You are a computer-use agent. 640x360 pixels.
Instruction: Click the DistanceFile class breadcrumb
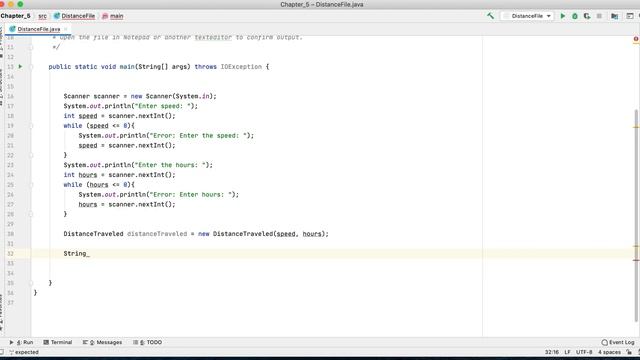(75, 16)
